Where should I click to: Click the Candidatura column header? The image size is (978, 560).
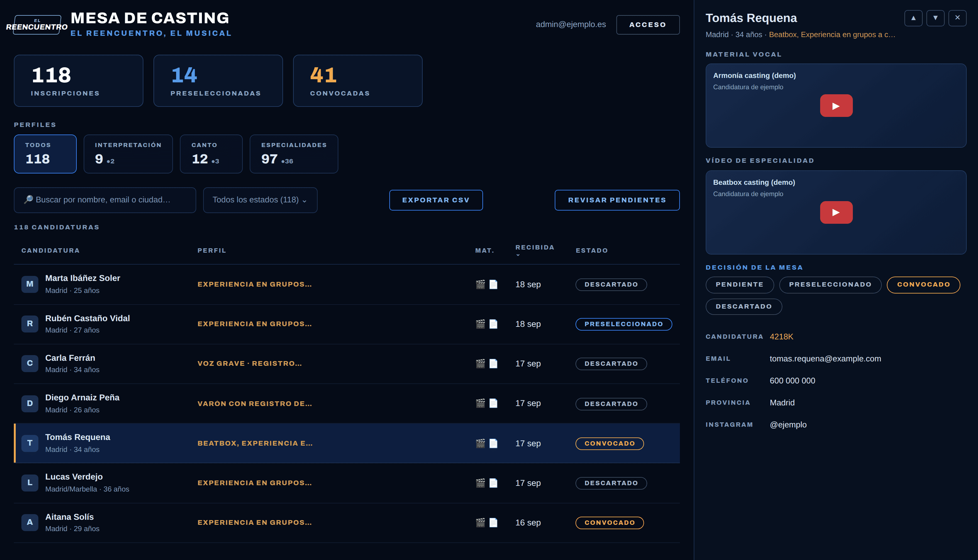(50, 250)
